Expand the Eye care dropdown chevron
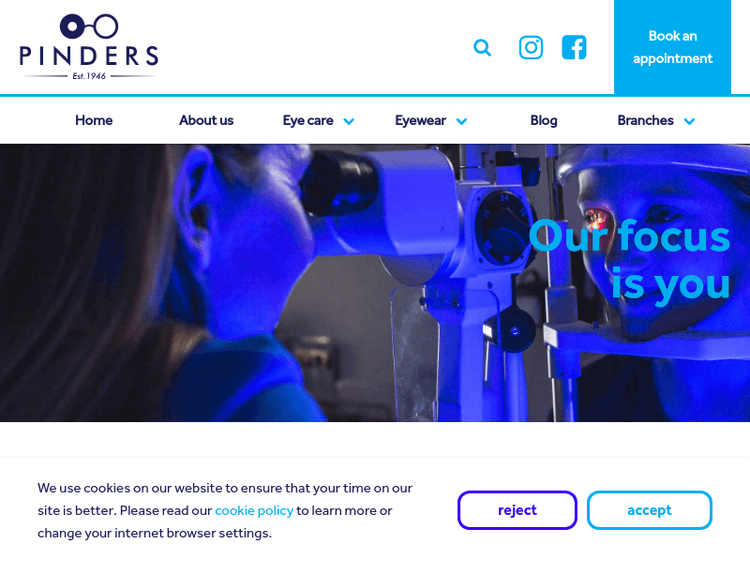This screenshot has height=563, width=750. [x=349, y=121]
